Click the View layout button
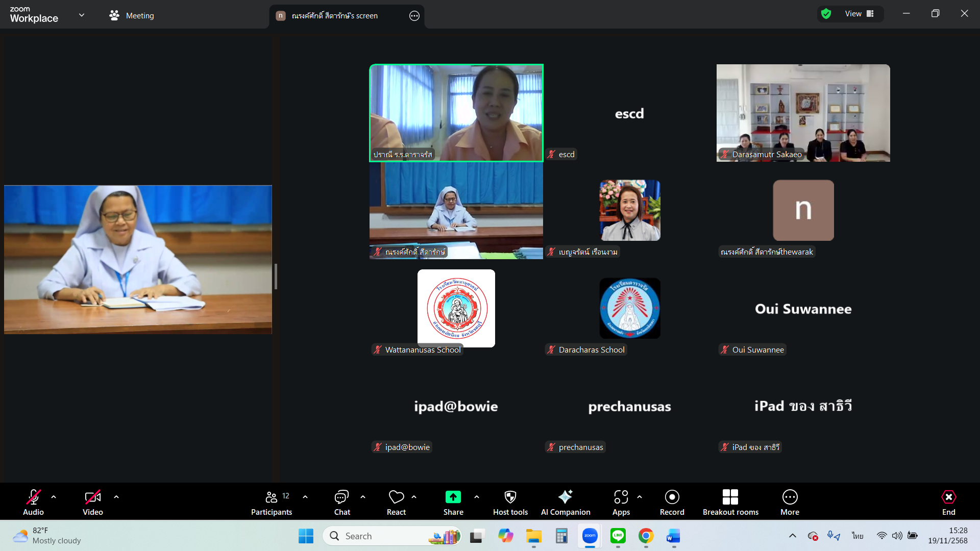Screen dimensions: 980x551 859,14
